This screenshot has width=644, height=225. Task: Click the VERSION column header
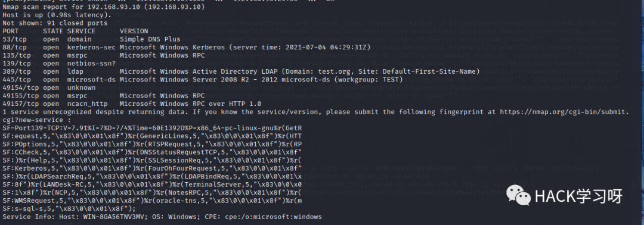tap(134, 31)
